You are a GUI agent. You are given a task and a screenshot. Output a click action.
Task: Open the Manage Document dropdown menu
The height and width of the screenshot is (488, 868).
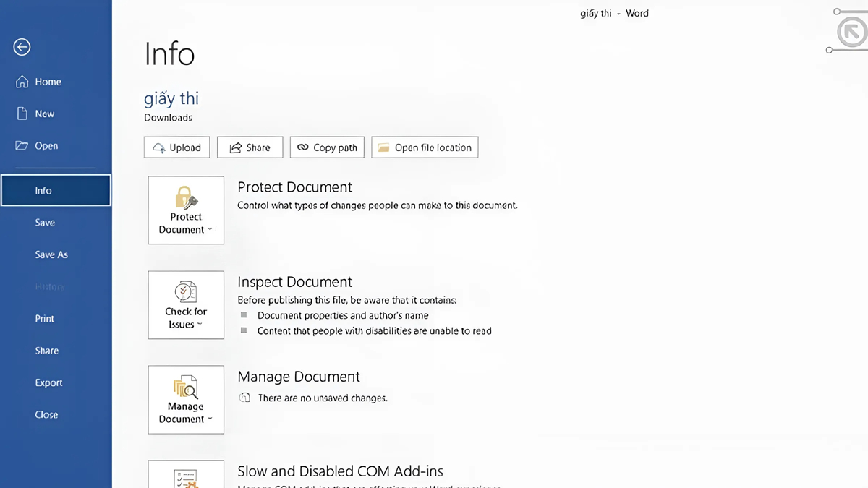tap(210, 419)
